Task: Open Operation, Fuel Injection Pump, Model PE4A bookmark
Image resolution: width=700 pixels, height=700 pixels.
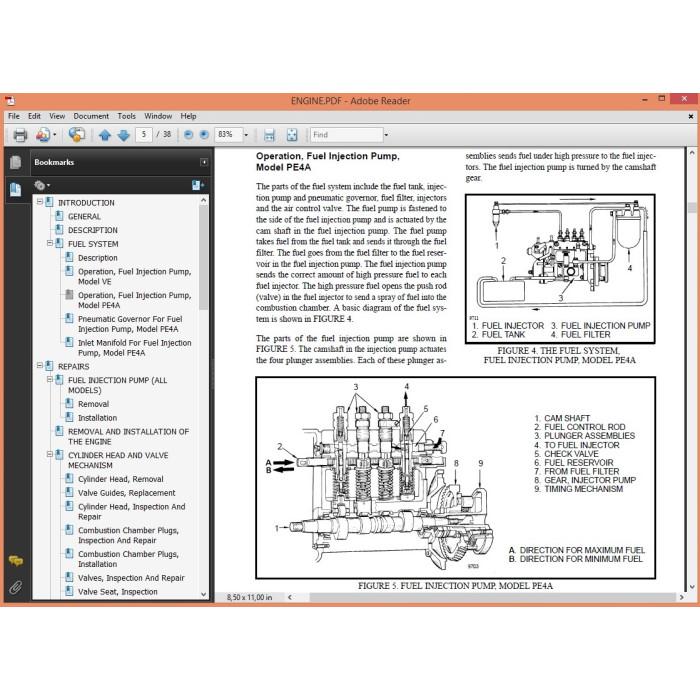Action: (134, 300)
